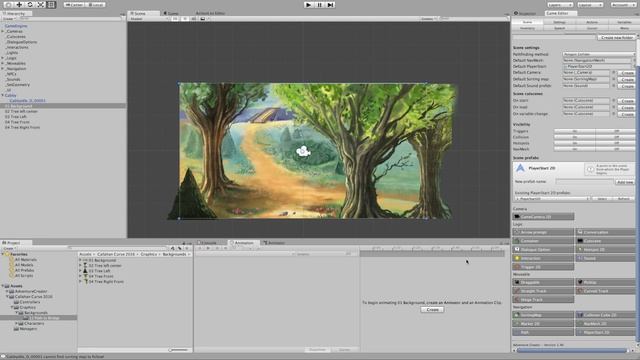
Task: Expand the _Moveables object in Hierarchy
Action: tap(3, 63)
